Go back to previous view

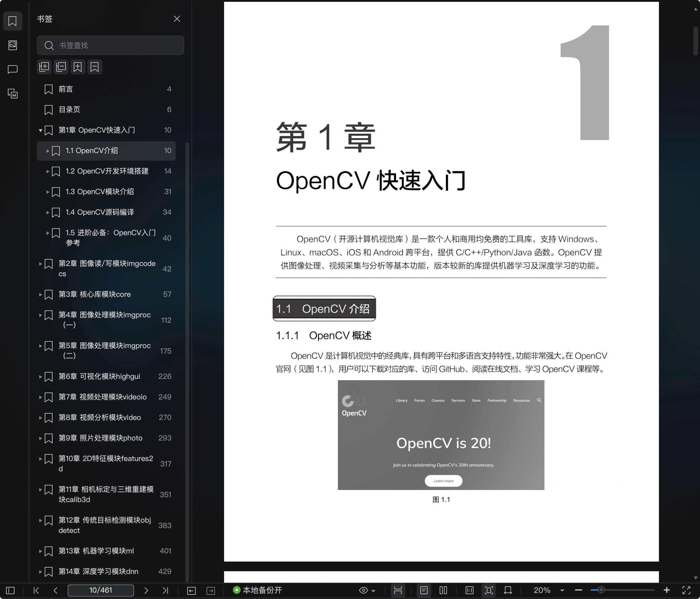[191, 591]
